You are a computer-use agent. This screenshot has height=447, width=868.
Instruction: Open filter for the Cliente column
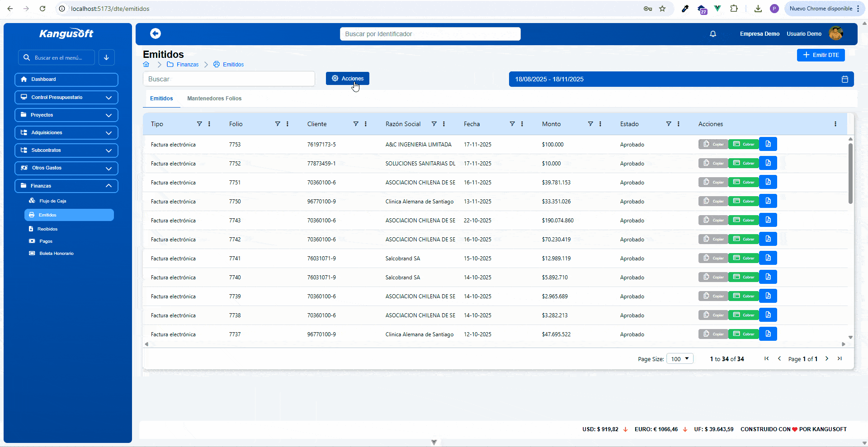click(356, 124)
